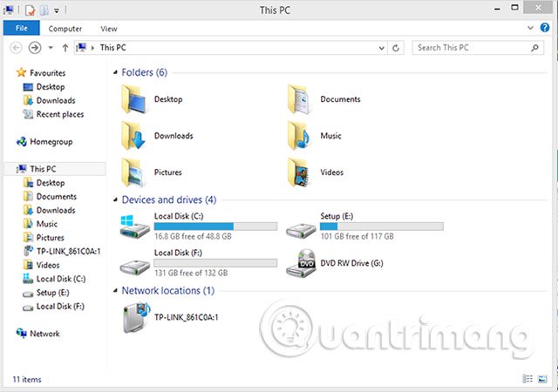Collapse the Folders (6) group
The image size is (558, 392).
tap(115, 72)
